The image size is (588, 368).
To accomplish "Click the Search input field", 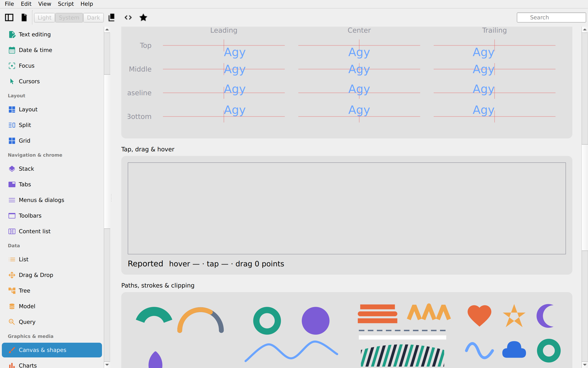I will click(551, 17).
